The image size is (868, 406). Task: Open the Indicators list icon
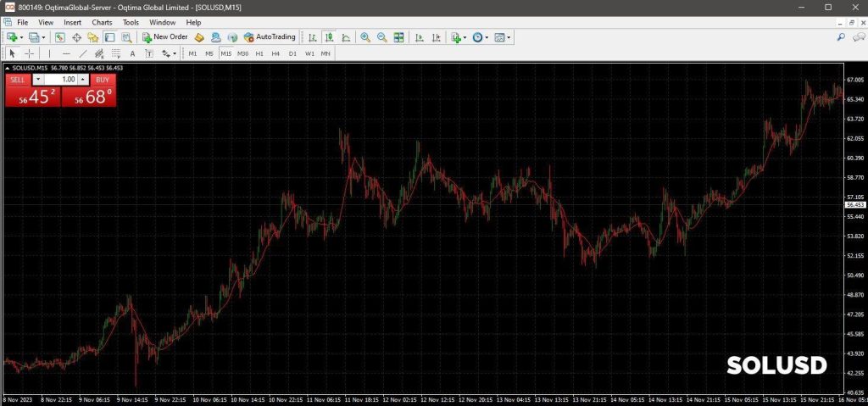[x=455, y=37]
